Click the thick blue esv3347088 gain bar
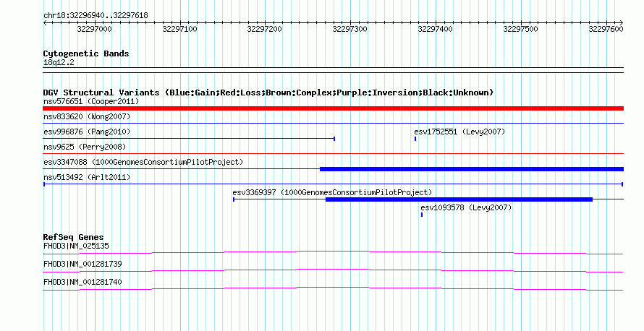Screen dimensions: 644x331 472,169
